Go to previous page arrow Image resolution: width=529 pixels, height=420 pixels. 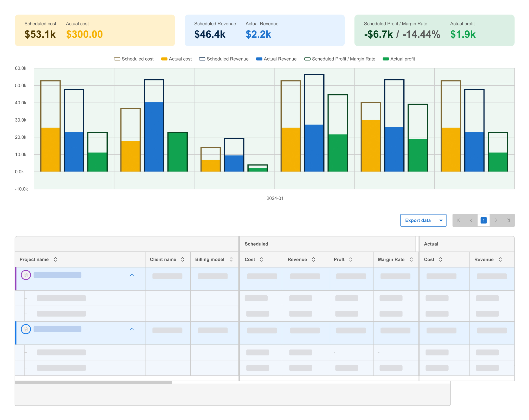(471, 220)
